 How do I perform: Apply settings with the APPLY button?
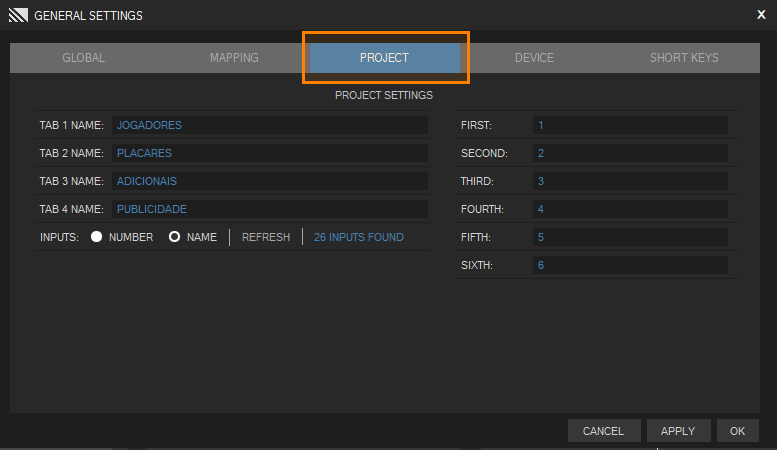click(677, 431)
